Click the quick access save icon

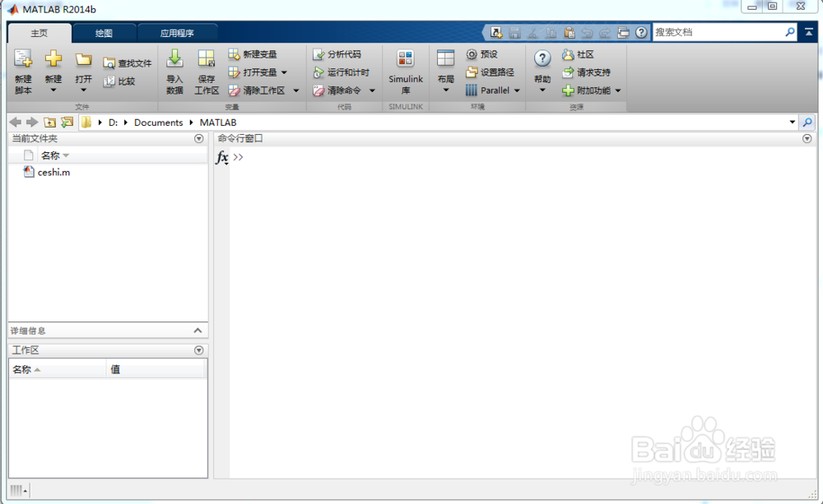tap(514, 33)
